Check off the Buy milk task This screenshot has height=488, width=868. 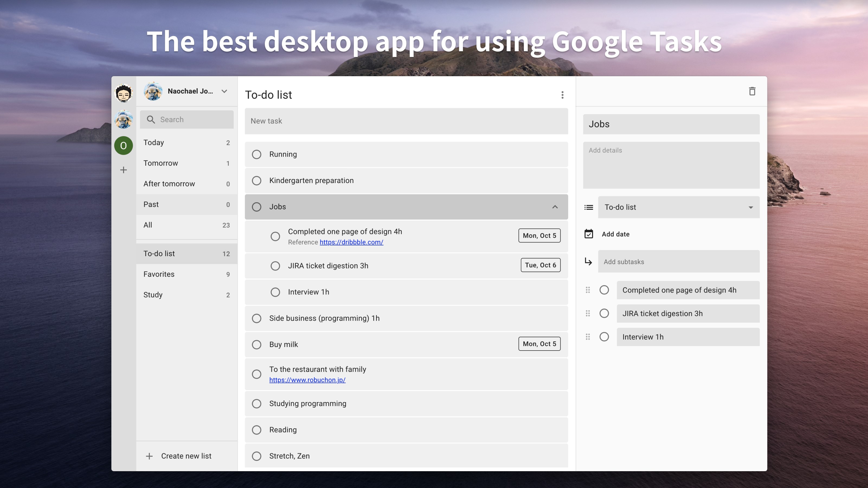coord(256,344)
